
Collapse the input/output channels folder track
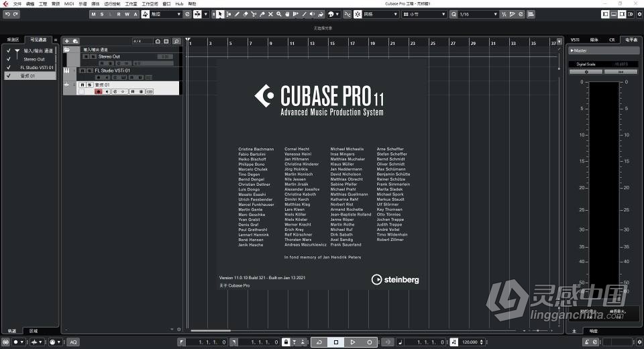click(x=67, y=50)
